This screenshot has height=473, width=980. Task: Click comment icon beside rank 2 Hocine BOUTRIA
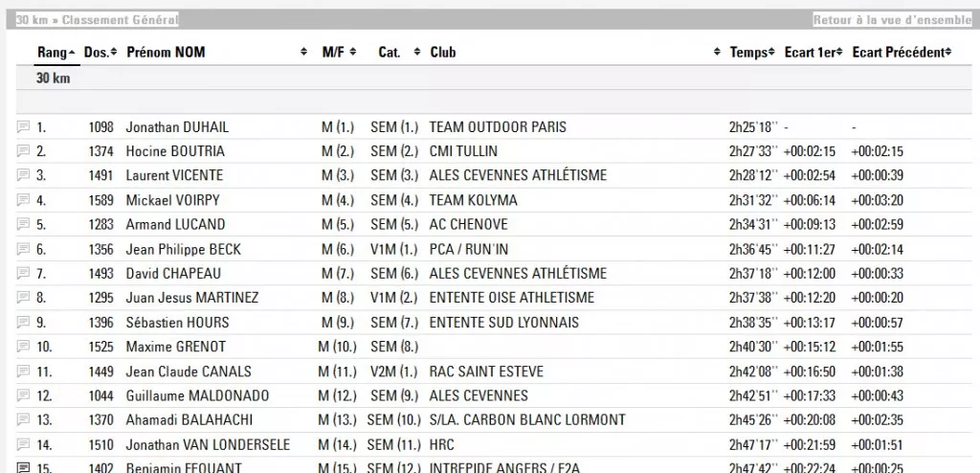point(23,151)
